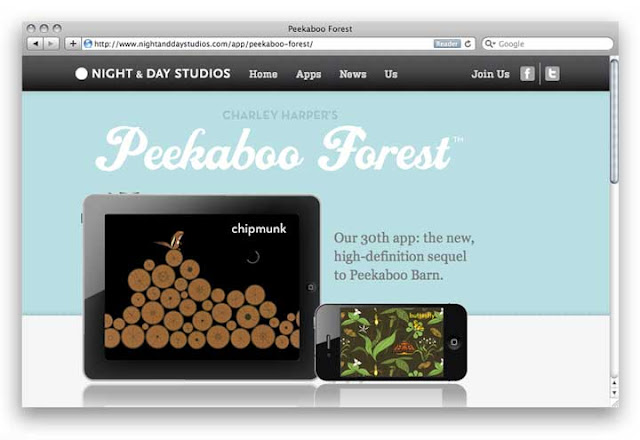
Task: Click the white circle Night & Day logo
Action: pyautogui.click(x=81, y=73)
